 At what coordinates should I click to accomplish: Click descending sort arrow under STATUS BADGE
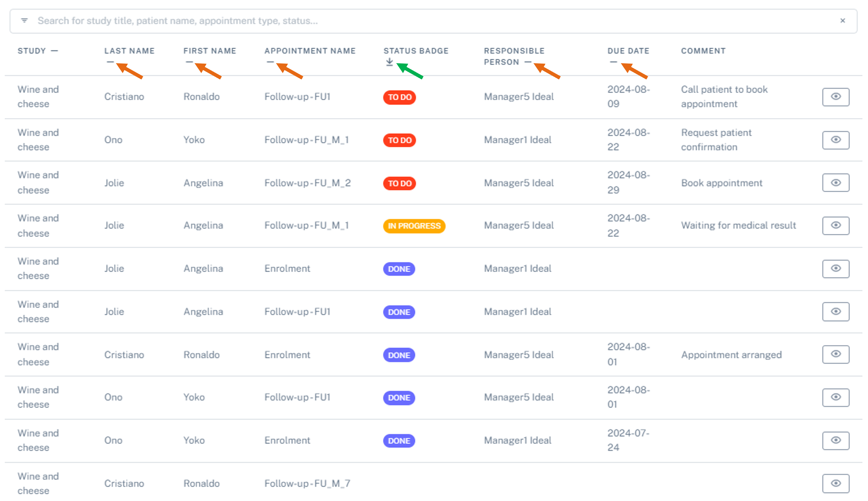(x=389, y=62)
